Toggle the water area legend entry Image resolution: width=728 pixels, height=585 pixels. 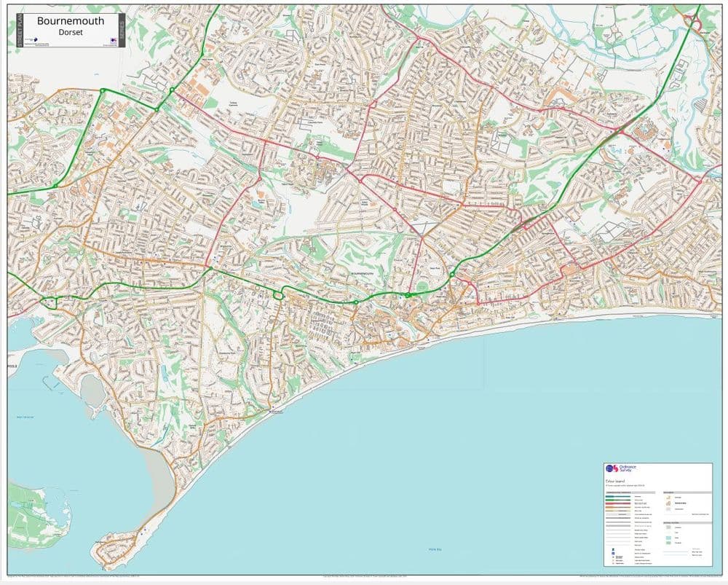[x=668, y=537]
